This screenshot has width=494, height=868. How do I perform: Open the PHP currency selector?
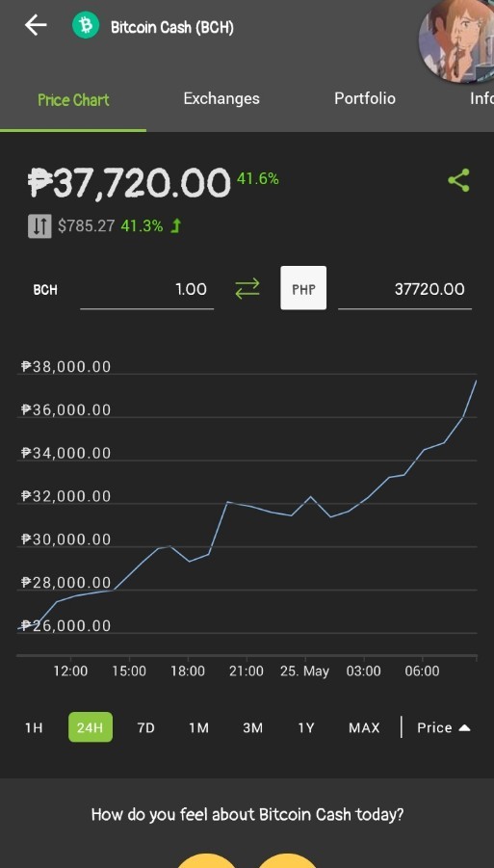303,288
